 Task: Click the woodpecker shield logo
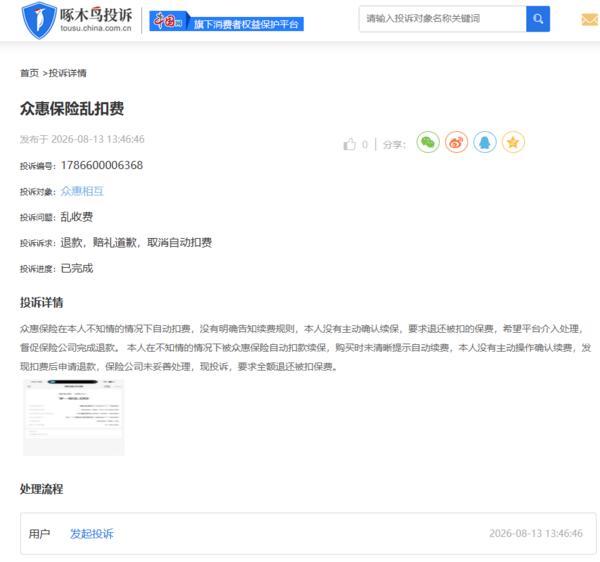[39, 20]
